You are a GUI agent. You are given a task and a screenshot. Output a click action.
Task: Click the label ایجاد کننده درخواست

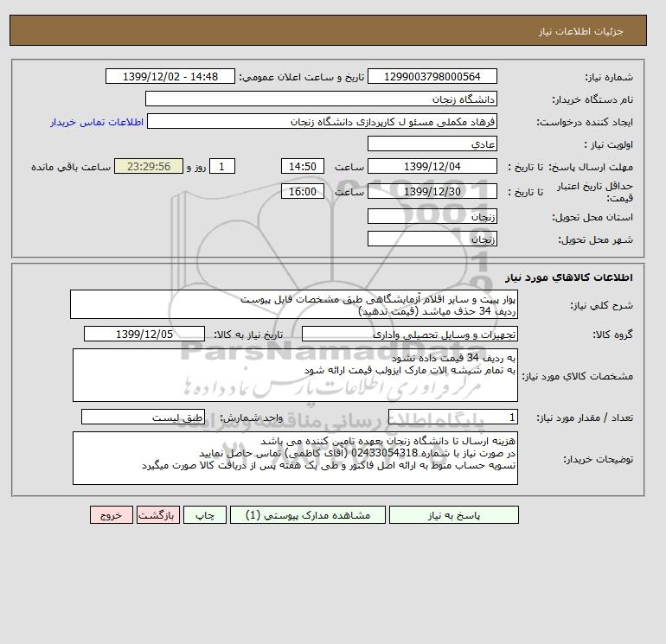585,122
